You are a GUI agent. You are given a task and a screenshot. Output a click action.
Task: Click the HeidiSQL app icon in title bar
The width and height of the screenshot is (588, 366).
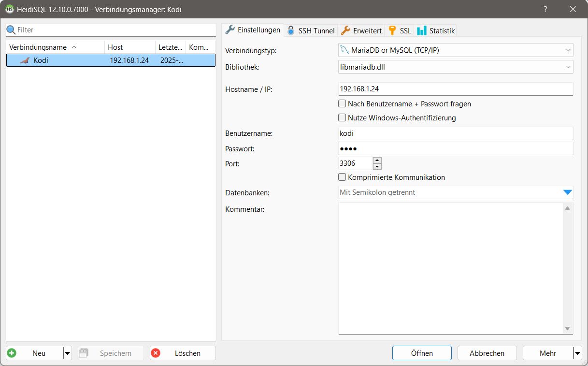(9, 9)
